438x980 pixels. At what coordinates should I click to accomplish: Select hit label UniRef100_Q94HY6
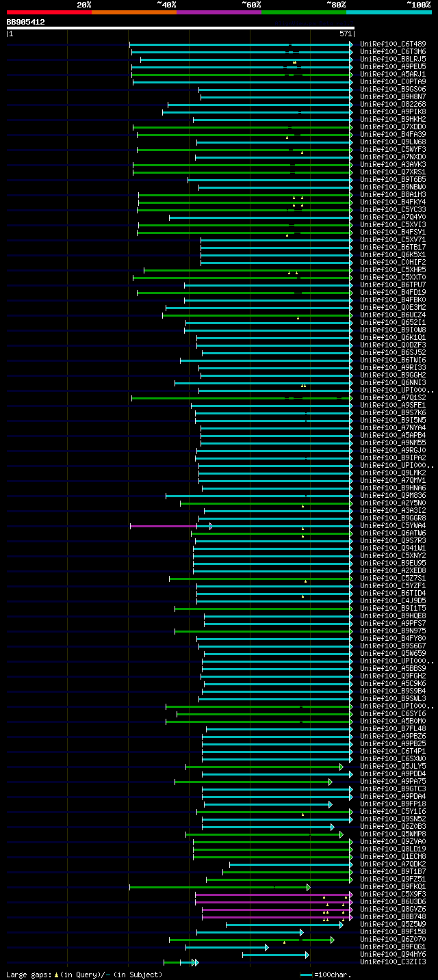393,955
